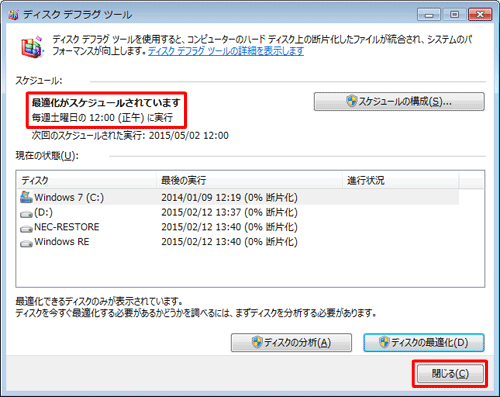This screenshot has width=500, height=397.
Task: Click 次回のスケジュールされた実行 date text
Action: (130, 136)
